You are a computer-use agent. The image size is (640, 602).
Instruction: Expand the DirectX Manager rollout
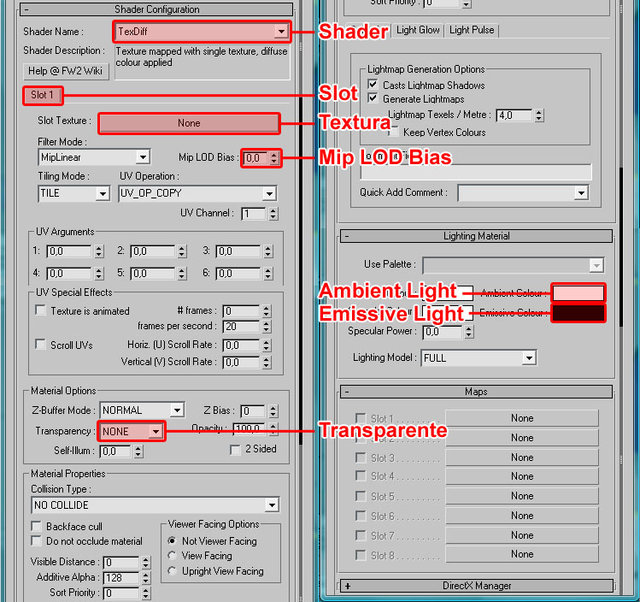coord(476,585)
